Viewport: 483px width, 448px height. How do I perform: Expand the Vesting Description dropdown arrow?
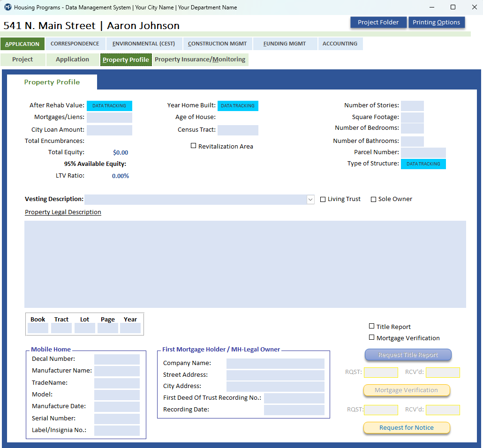pyautogui.click(x=310, y=200)
